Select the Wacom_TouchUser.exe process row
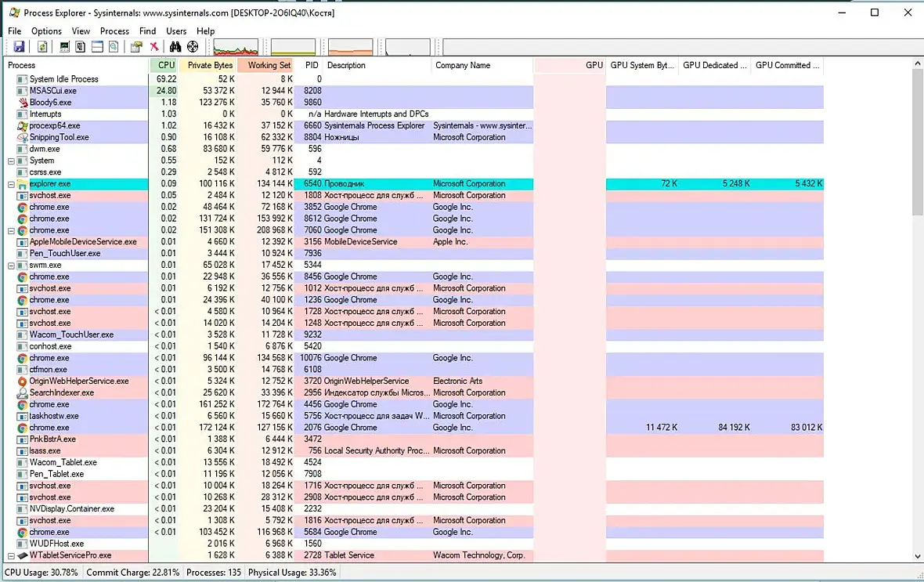The image size is (924, 582). [x=414, y=335]
